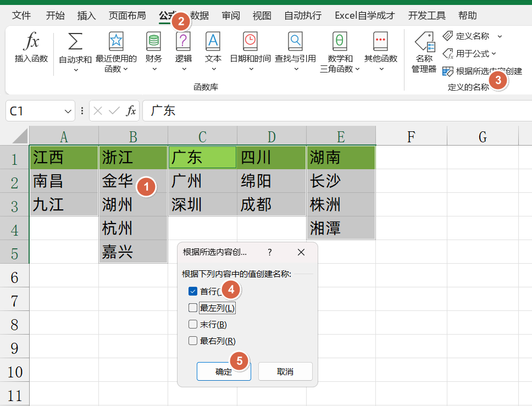Switch to the Developer (开发工具) tab
532x406 pixels.
point(427,15)
